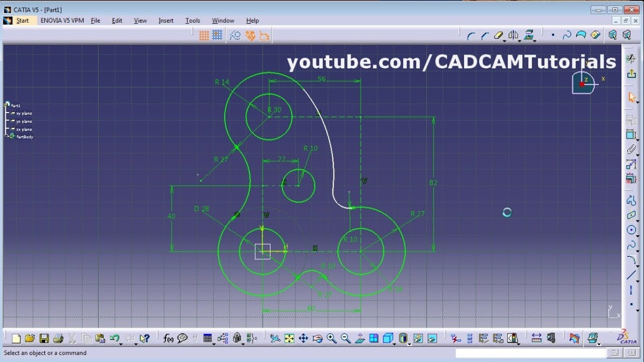Open the Quick Trim tool dropdown arrow
Image resolution: width=644 pixels, height=362 pixels.
click(505, 41)
